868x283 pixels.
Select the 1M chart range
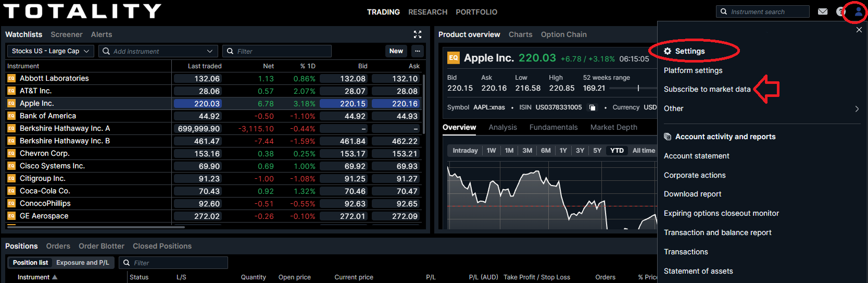[x=509, y=151]
